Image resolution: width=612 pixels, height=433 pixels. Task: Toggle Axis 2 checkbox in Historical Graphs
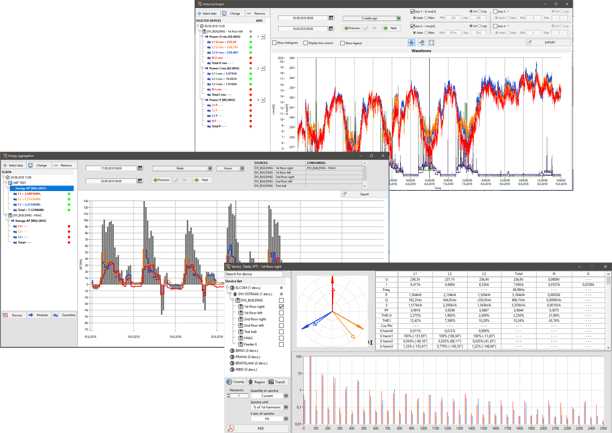click(413, 26)
